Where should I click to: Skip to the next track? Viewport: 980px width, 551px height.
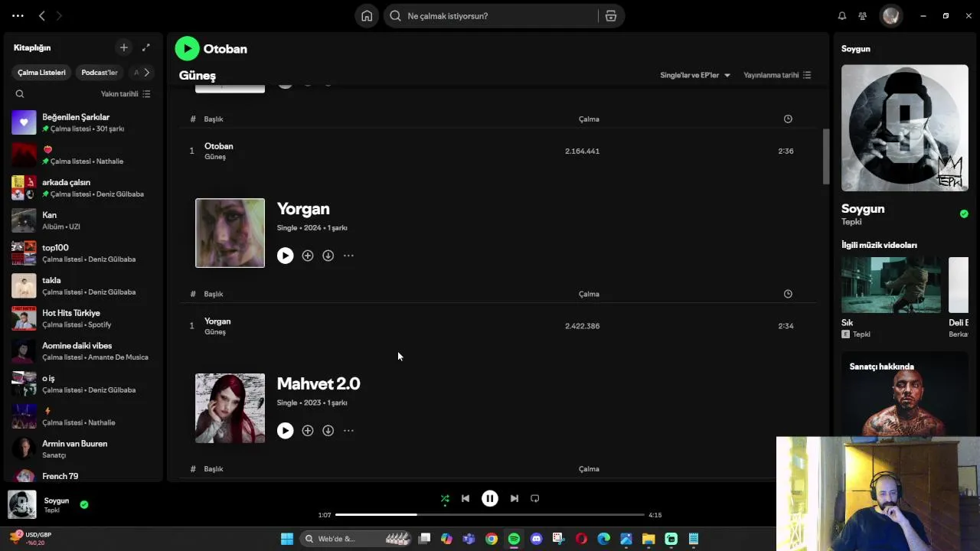pos(514,498)
